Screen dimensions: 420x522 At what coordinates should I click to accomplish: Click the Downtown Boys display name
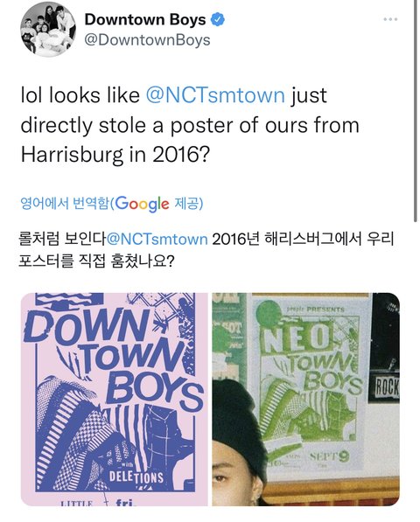[145, 19]
